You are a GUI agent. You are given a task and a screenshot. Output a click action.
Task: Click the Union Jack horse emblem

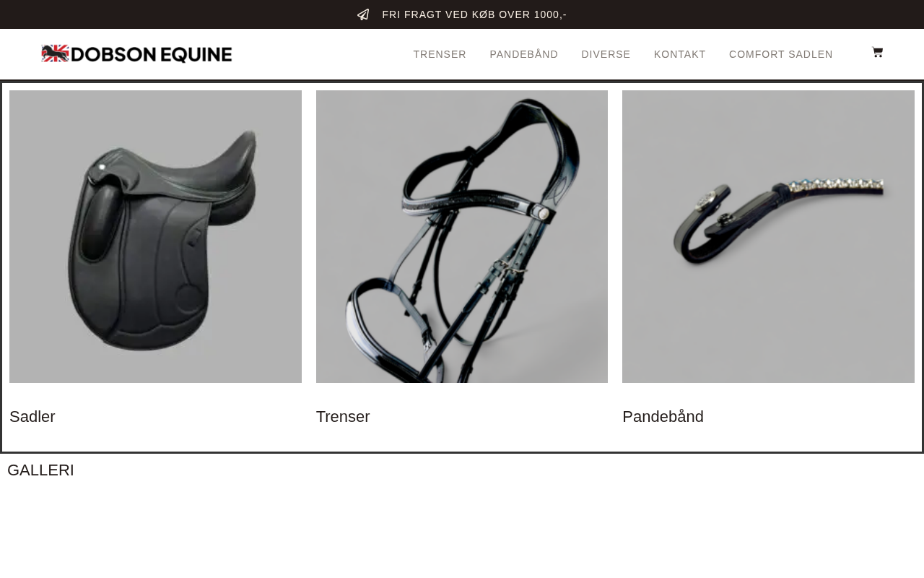[55, 53]
